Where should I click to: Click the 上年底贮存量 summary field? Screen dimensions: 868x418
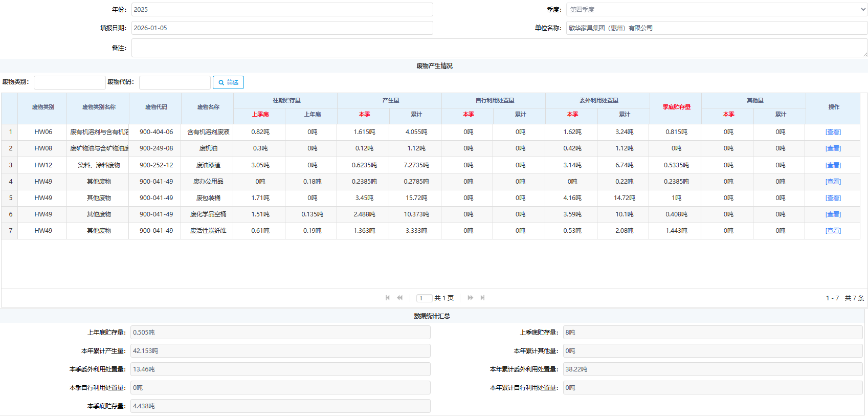280,333
